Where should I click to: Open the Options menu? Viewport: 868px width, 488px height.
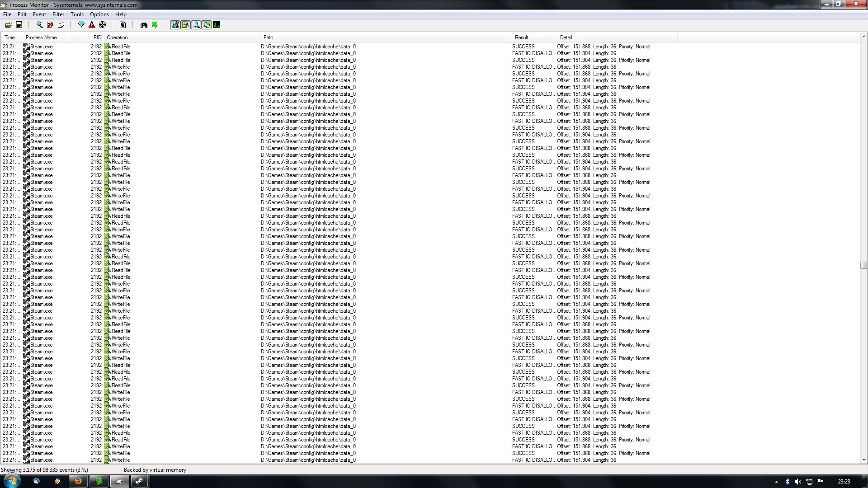[99, 14]
